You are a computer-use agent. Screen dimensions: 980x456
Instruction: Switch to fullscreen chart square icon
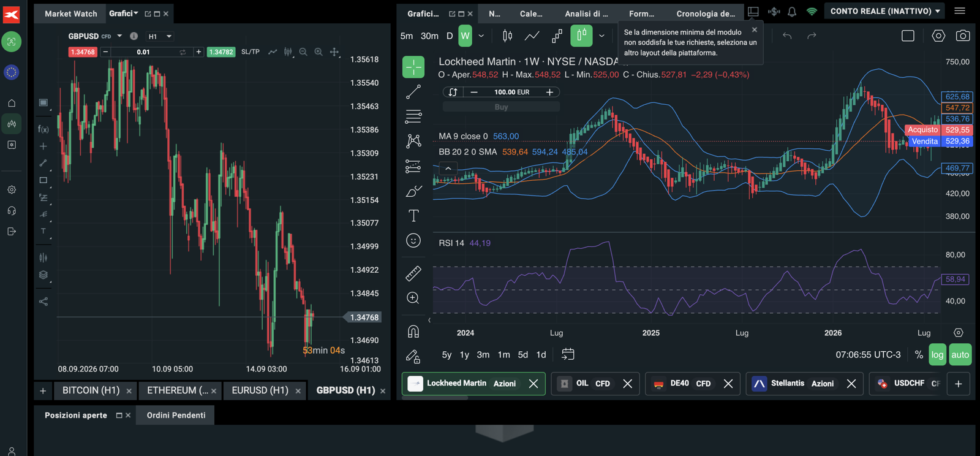coord(908,36)
